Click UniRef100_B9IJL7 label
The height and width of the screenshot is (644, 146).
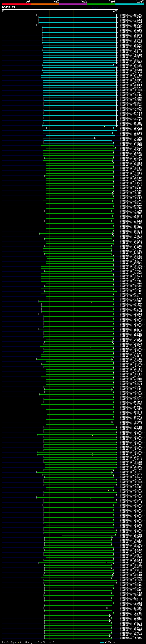(x=131, y=115)
